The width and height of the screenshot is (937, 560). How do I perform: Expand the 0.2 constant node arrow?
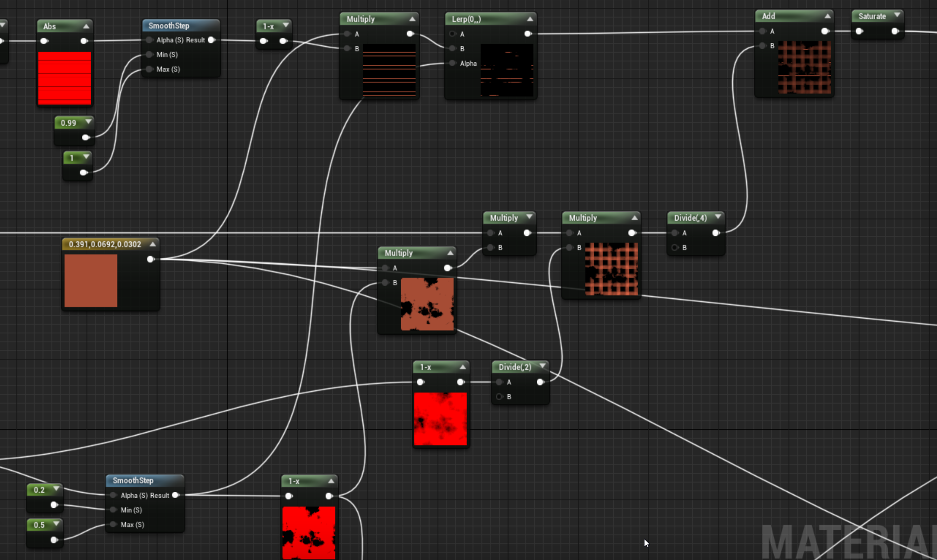(x=57, y=488)
